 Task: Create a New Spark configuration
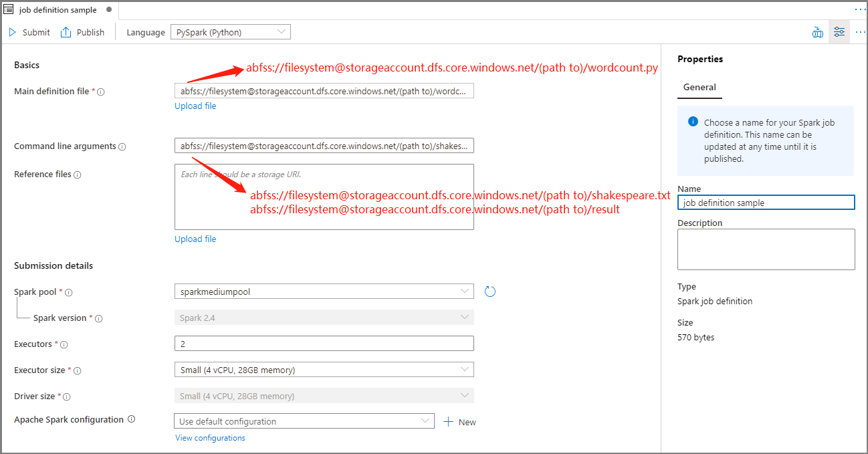pos(459,421)
